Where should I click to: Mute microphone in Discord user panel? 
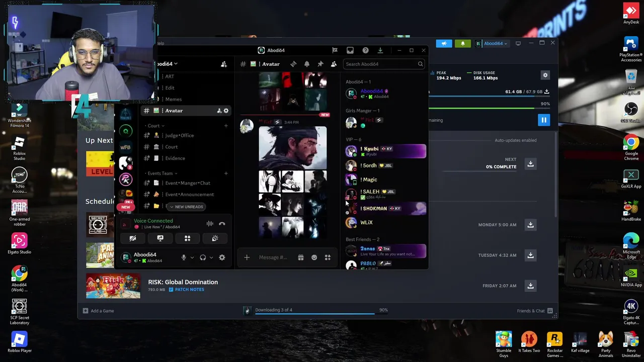coord(184,257)
